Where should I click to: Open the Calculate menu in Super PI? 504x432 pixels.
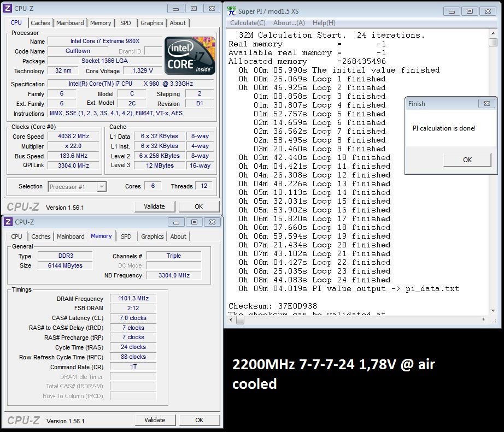point(248,23)
